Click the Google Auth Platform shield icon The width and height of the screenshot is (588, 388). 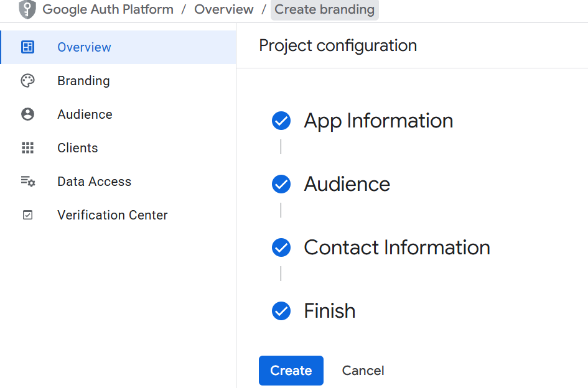point(27,9)
